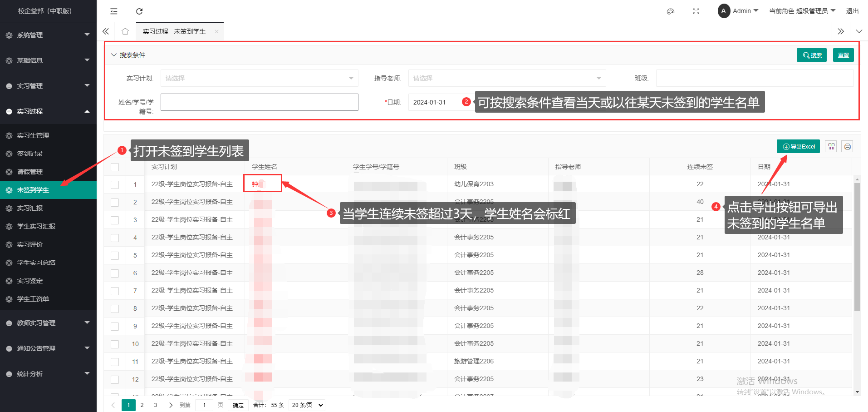Click the home icon tab
The height and width of the screenshot is (412, 868).
125,31
